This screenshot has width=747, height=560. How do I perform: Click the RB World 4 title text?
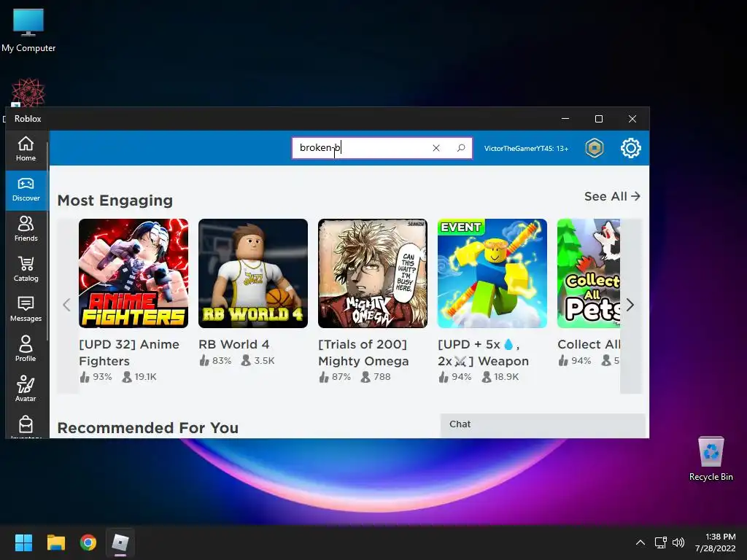[x=234, y=344]
